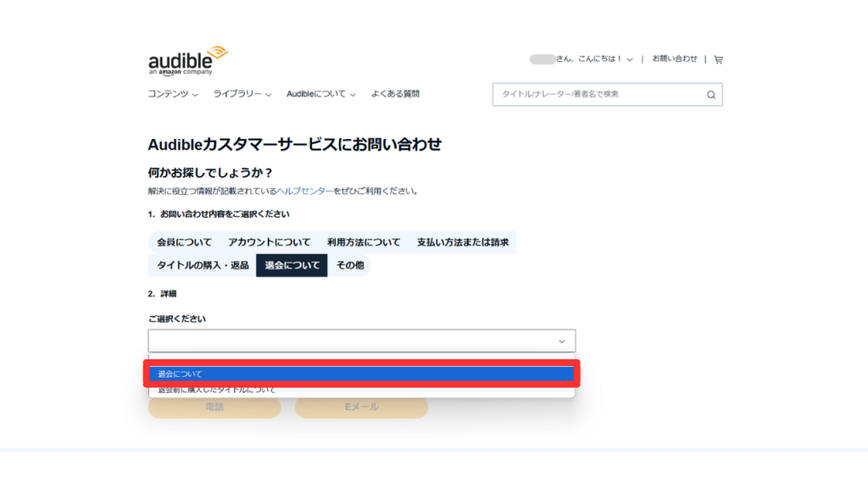Toggle the ご選択ください dropdown box
This screenshot has width=868, height=488.
pyautogui.click(x=361, y=341)
